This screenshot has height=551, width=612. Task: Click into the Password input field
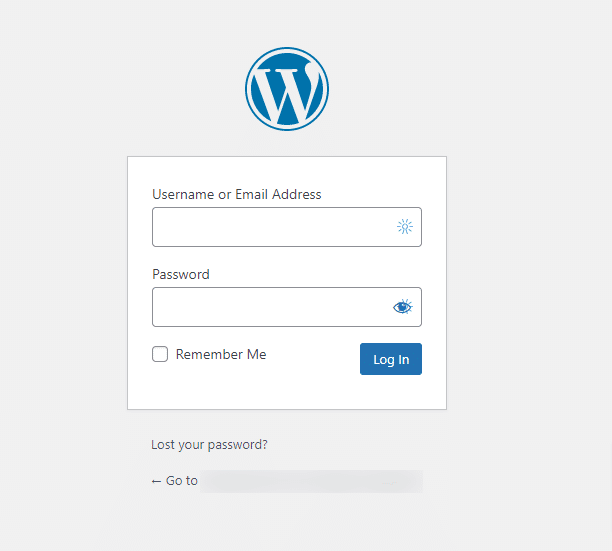pyautogui.click(x=270, y=307)
